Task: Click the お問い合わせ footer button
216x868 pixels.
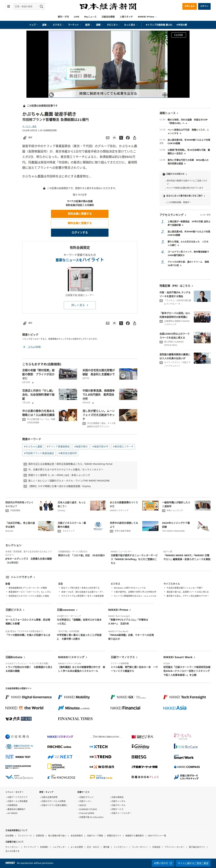Action: (x=163, y=863)
